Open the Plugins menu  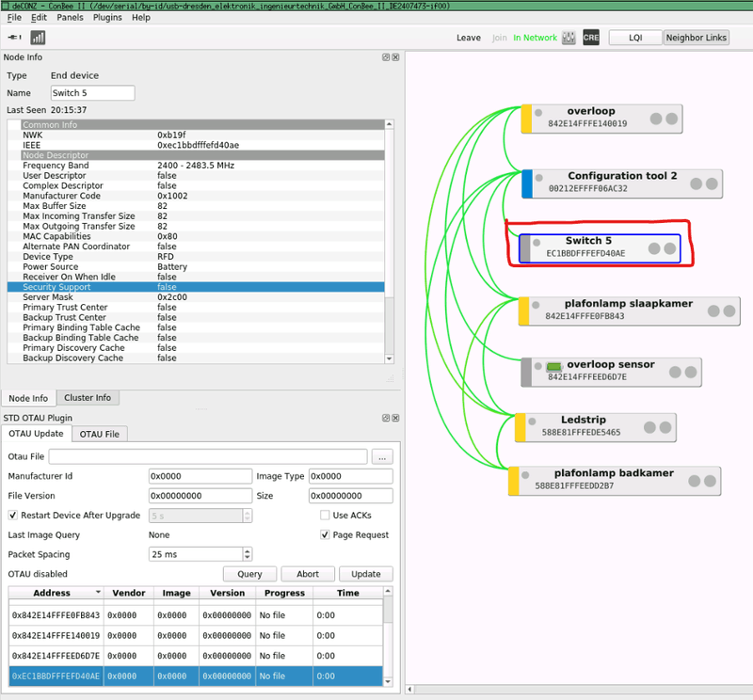tap(107, 18)
